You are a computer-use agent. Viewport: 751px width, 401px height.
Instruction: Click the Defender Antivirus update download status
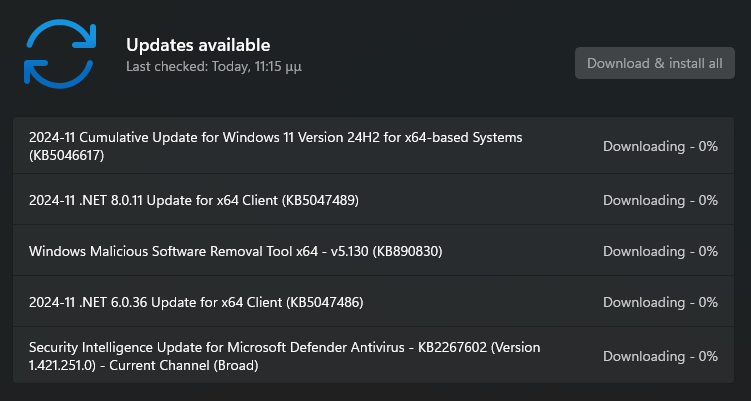[660, 356]
